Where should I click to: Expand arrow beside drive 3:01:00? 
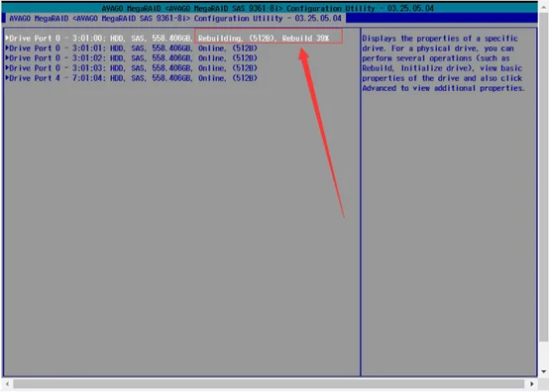coord(7,38)
